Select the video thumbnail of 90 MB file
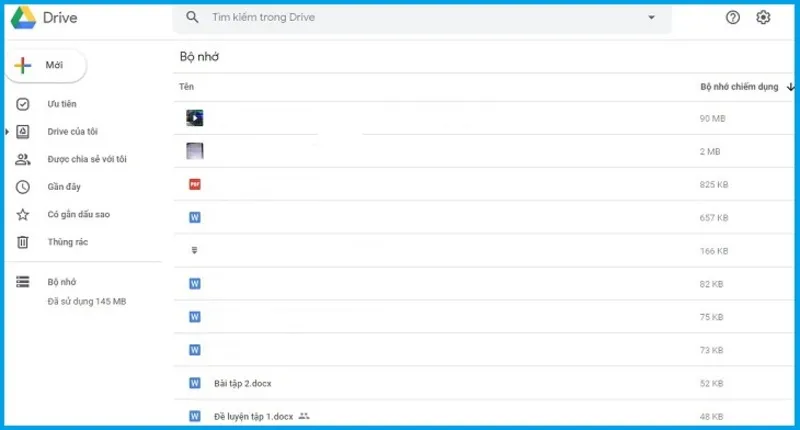 click(195, 118)
